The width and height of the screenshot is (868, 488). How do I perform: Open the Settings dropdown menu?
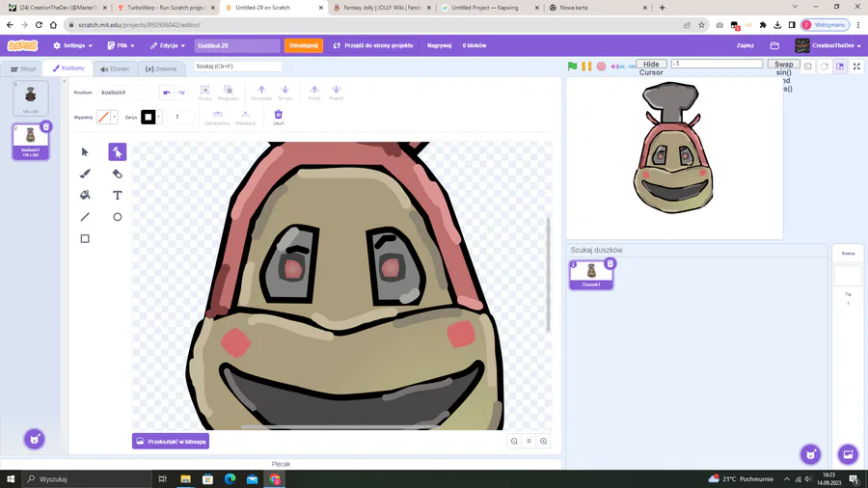72,45
